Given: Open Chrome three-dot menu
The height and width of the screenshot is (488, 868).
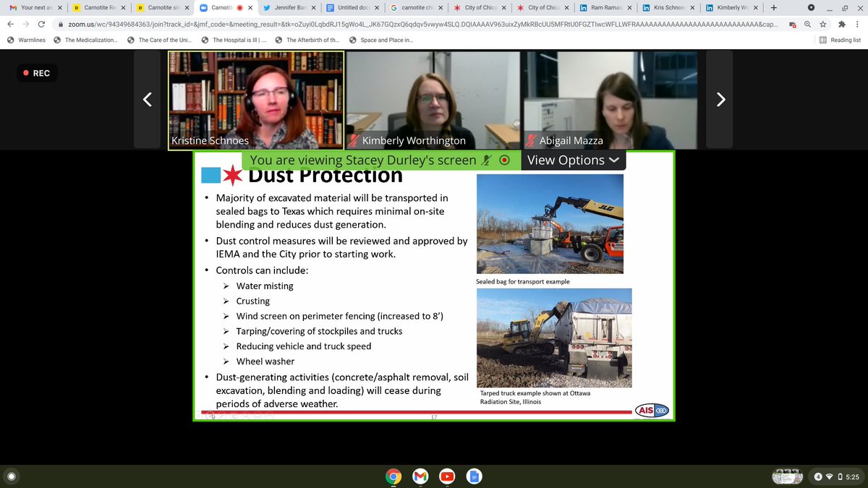Looking at the screenshot, I should pyautogui.click(x=858, y=24).
